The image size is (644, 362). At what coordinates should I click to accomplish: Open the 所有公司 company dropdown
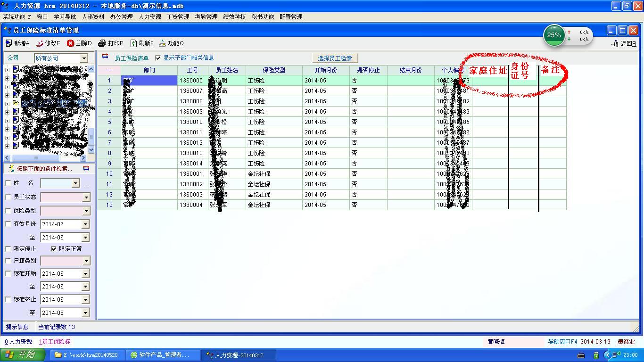point(84,58)
